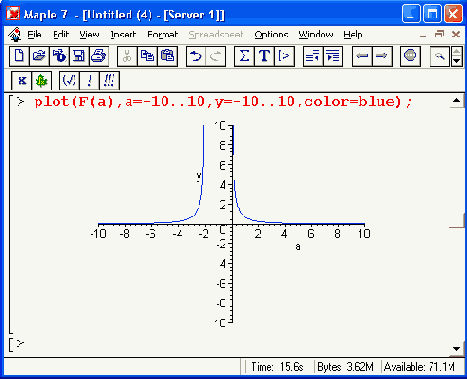Insert execution group with prompt icon
Viewport: 467px width, 379px height.
284,56
